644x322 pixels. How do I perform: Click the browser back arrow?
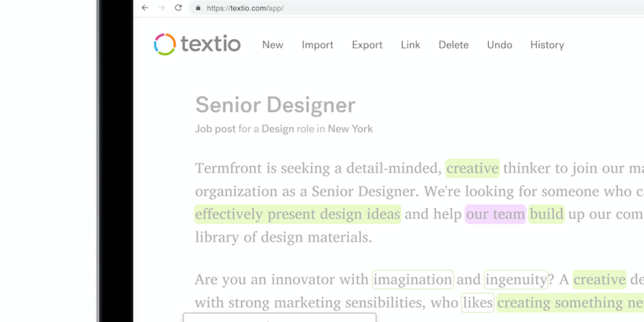coord(144,8)
